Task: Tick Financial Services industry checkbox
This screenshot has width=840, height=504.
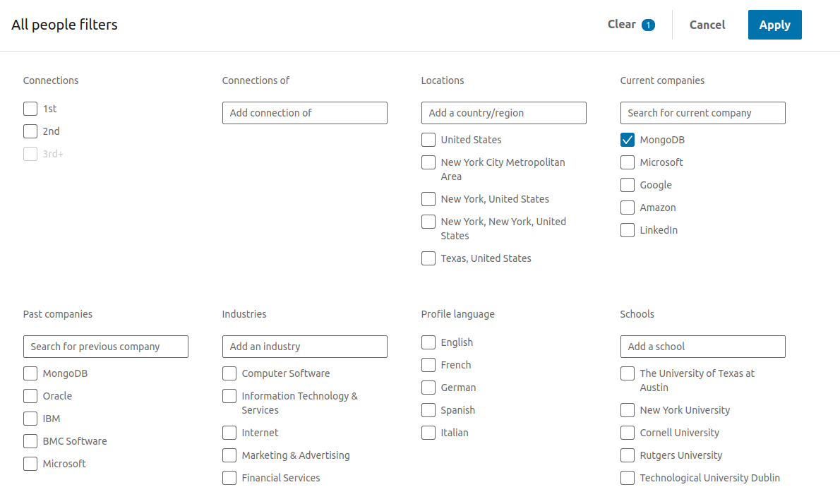Action: point(229,478)
